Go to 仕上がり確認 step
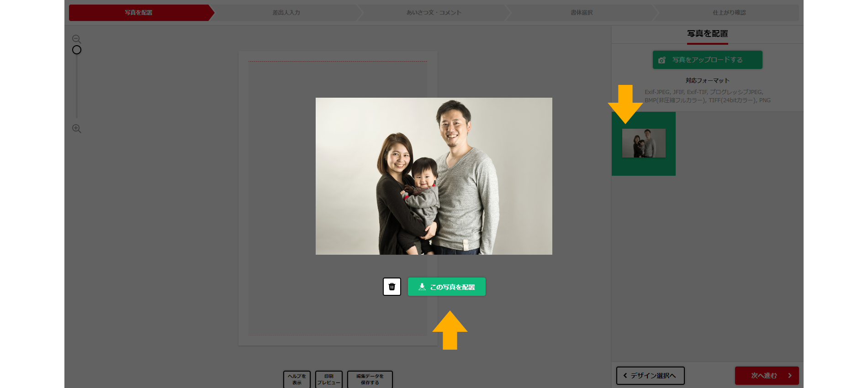 [x=729, y=13]
